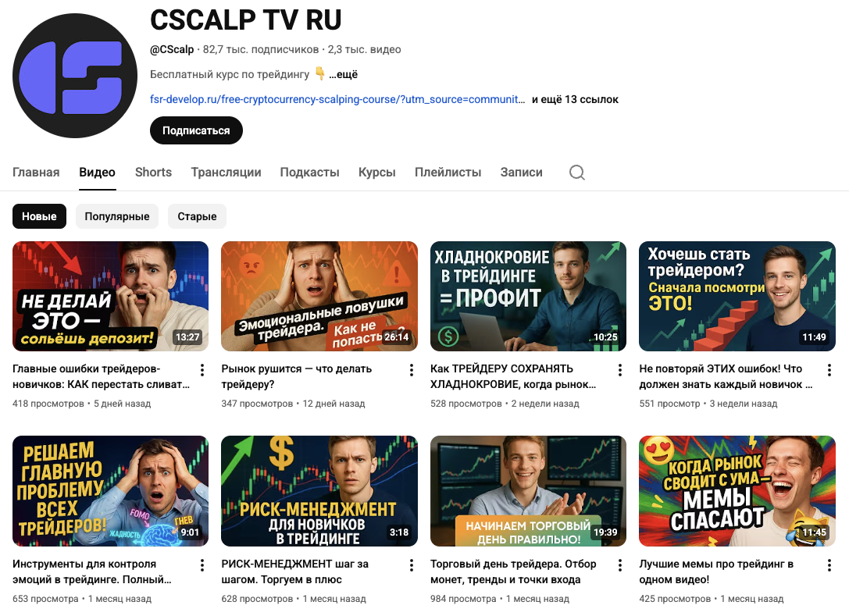Click the 13:27 duration badge
This screenshot has height=616, width=849.
pyautogui.click(x=187, y=336)
